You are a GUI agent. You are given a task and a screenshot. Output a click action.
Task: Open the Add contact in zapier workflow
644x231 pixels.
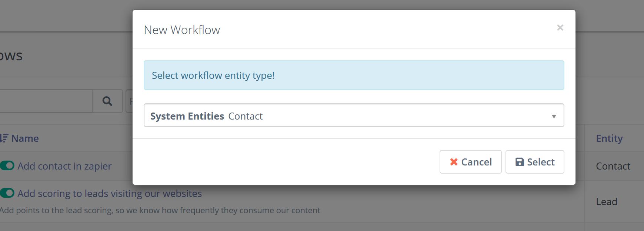[x=64, y=166]
